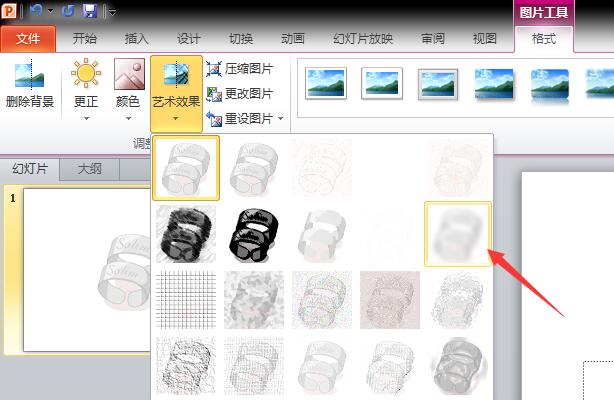Open the Customize Quick Access Toolbar dropdown
Viewport: 614px width, 400px height.
click(x=112, y=12)
